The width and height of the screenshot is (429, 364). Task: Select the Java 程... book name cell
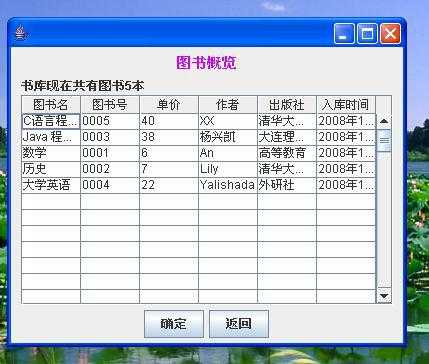tap(51, 137)
